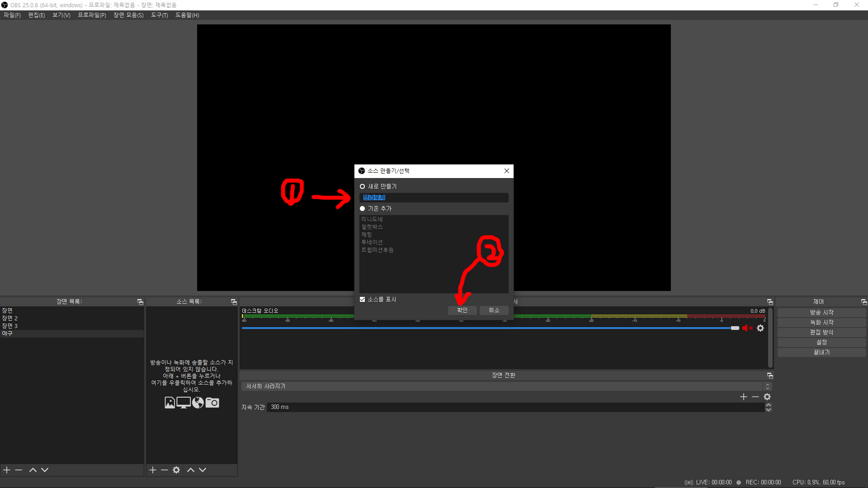868x488 pixels.
Task: Click remove source minus icon
Action: tap(165, 470)
